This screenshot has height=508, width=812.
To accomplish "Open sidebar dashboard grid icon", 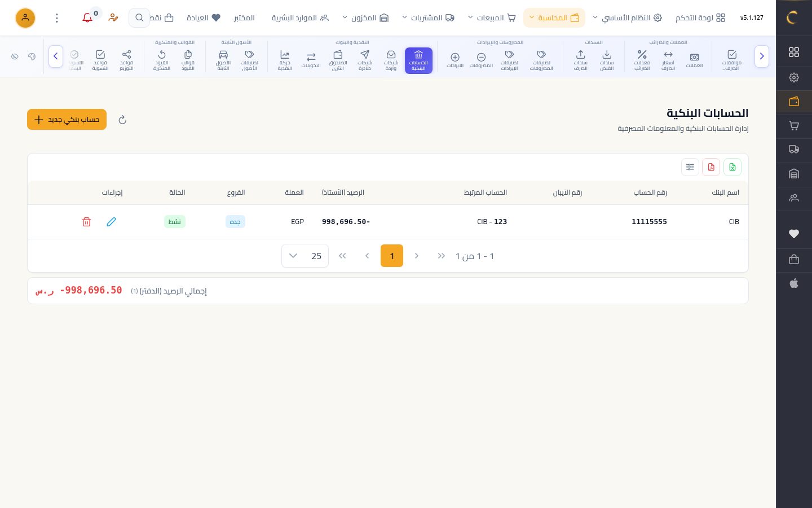I will click(794, 52).
